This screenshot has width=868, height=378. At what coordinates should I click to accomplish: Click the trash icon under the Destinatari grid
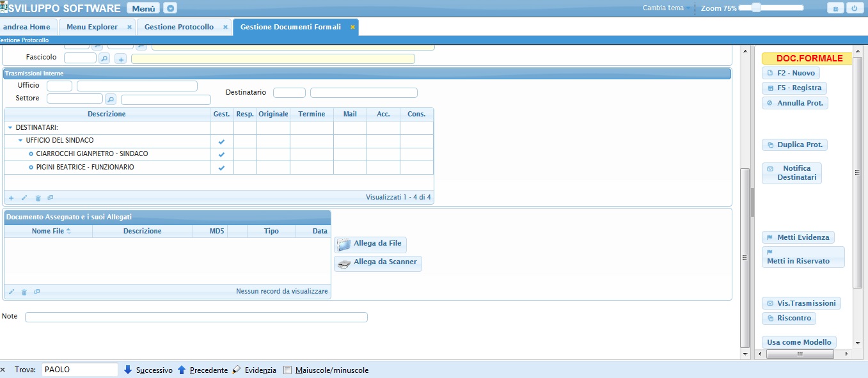tap(38, 198)
